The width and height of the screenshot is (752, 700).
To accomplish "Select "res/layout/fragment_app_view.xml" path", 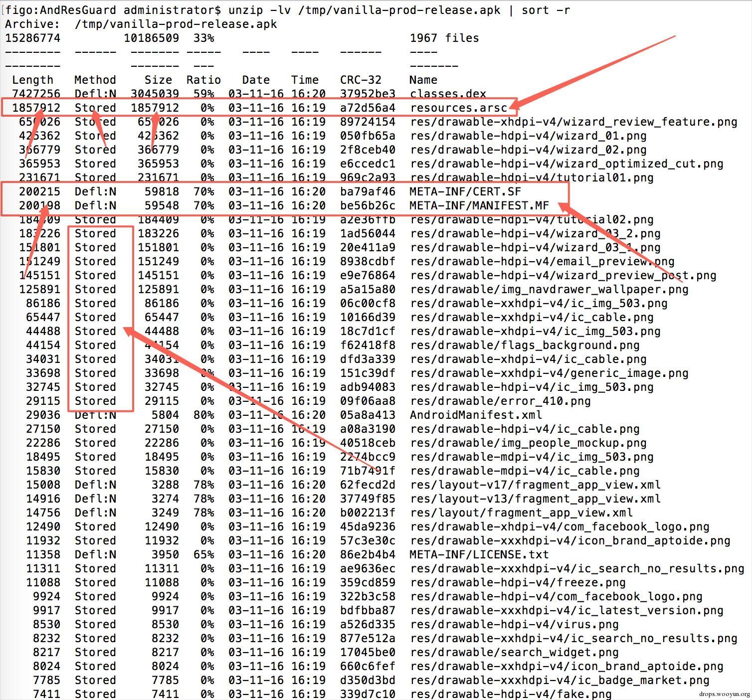I will (x=521, y=513).
